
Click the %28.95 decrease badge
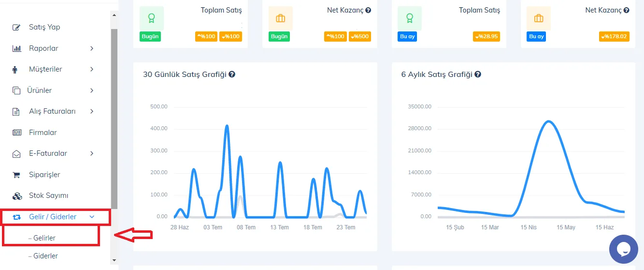pyautogui.click(x=487, y=37)
